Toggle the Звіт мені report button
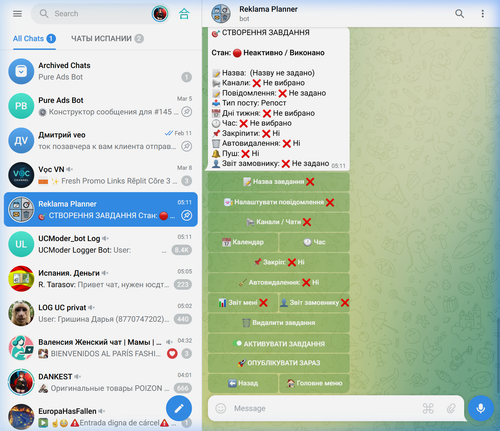 tap(243, 303)
